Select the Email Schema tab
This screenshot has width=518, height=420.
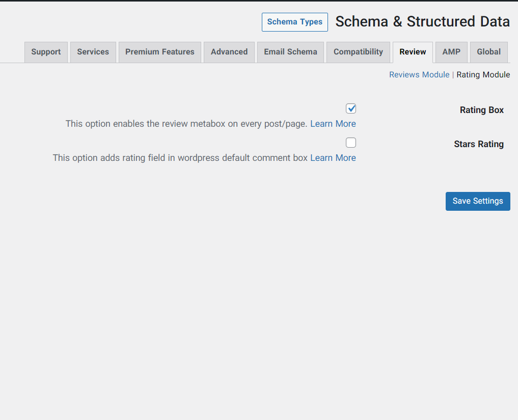290,52
